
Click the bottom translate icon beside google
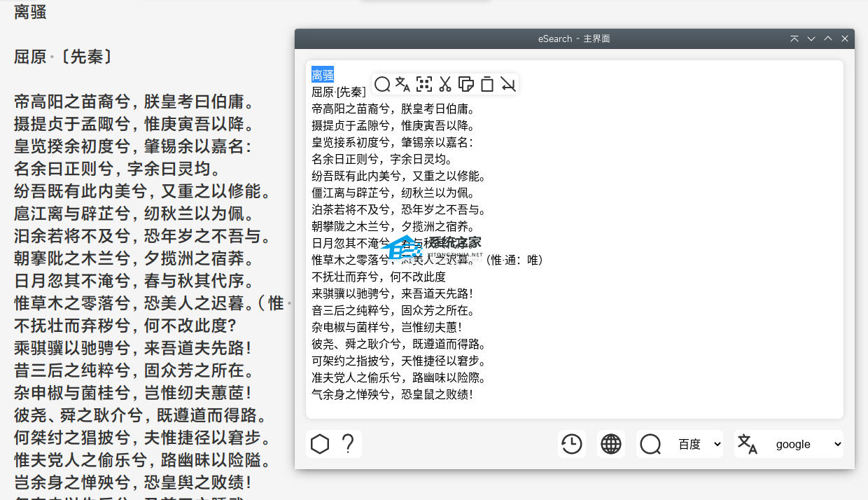(748, 444)
